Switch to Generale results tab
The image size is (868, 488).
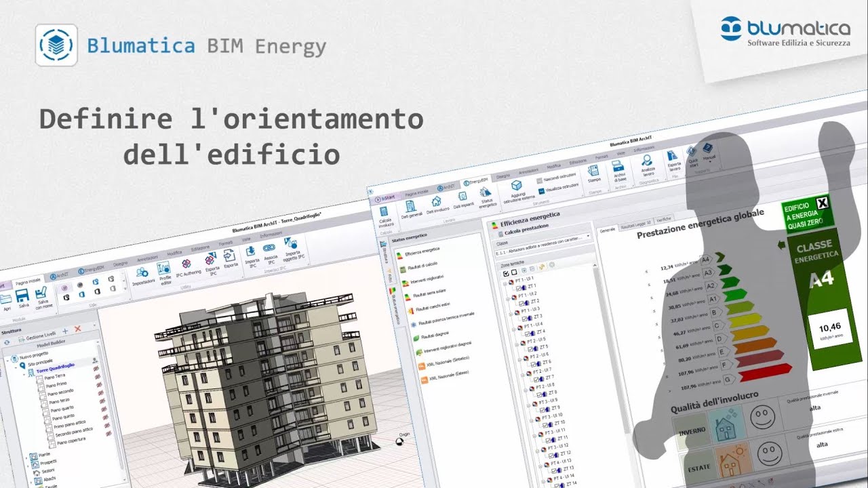click(x=608, y=230)
